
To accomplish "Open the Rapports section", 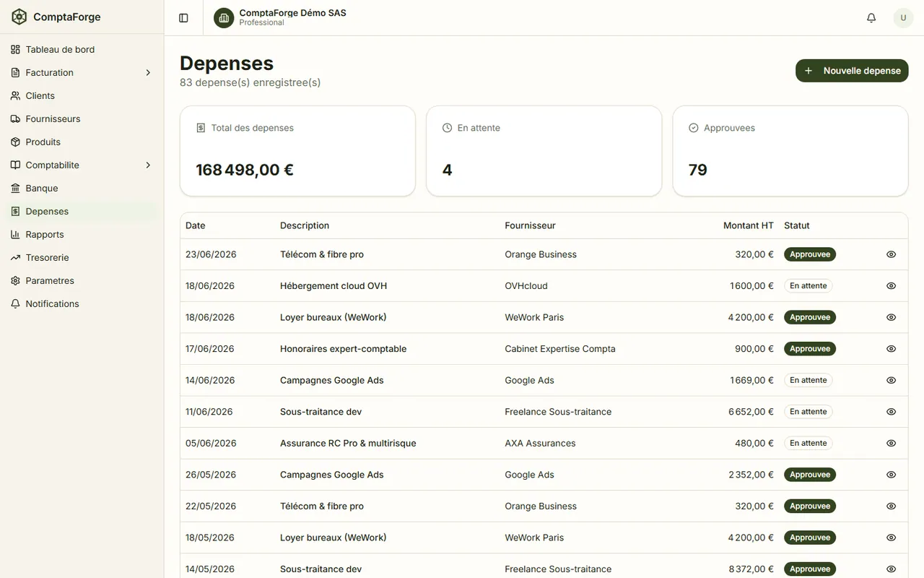I will click(x=82, y=234).
